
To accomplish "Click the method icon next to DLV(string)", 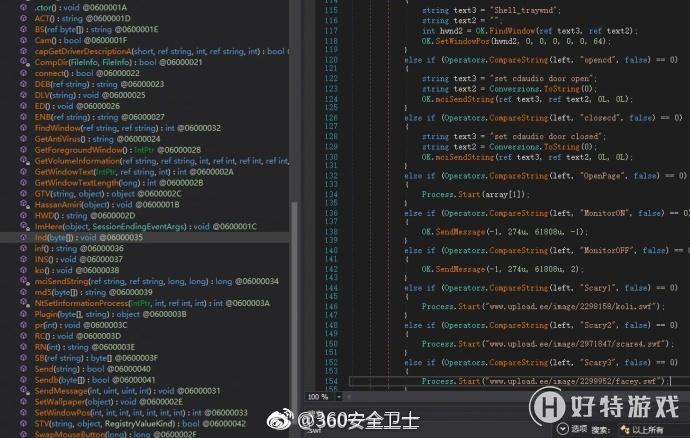I will coord(23,95).
